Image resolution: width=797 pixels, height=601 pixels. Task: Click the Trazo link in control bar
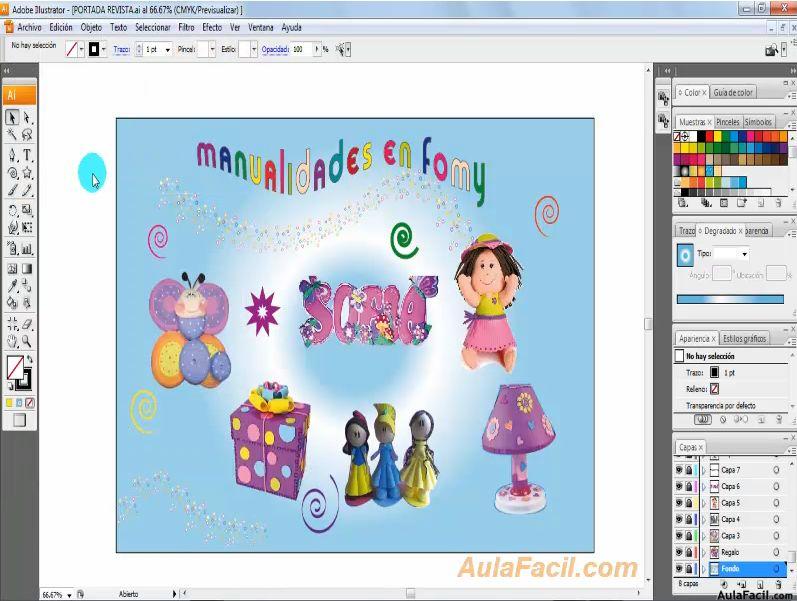point(121,49)
